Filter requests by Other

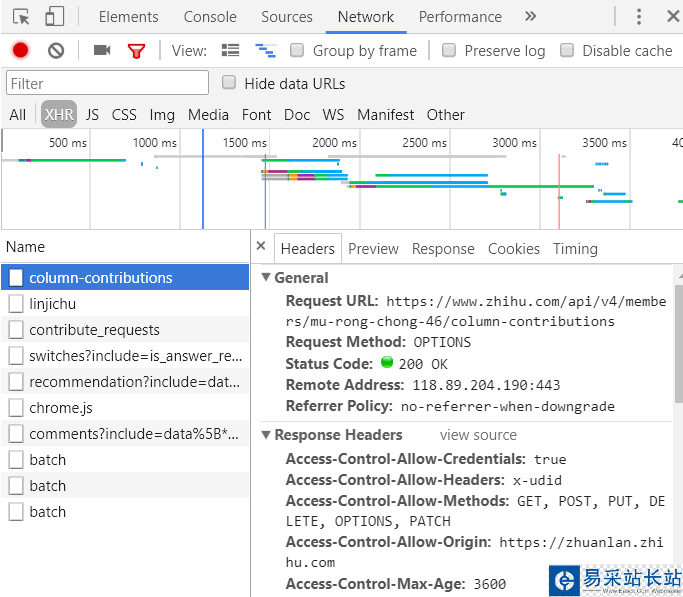(x=445, y=115)
